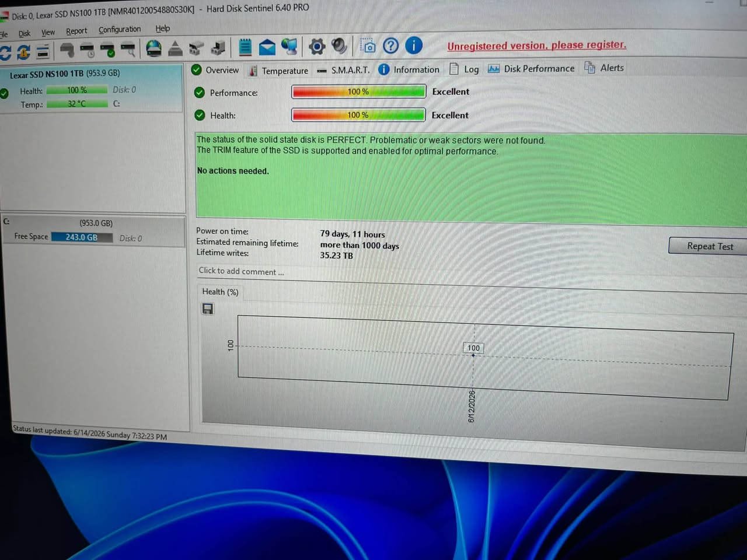
Task: Click the Performance 100 % gradient bar
Action: (x=358, y=92)
